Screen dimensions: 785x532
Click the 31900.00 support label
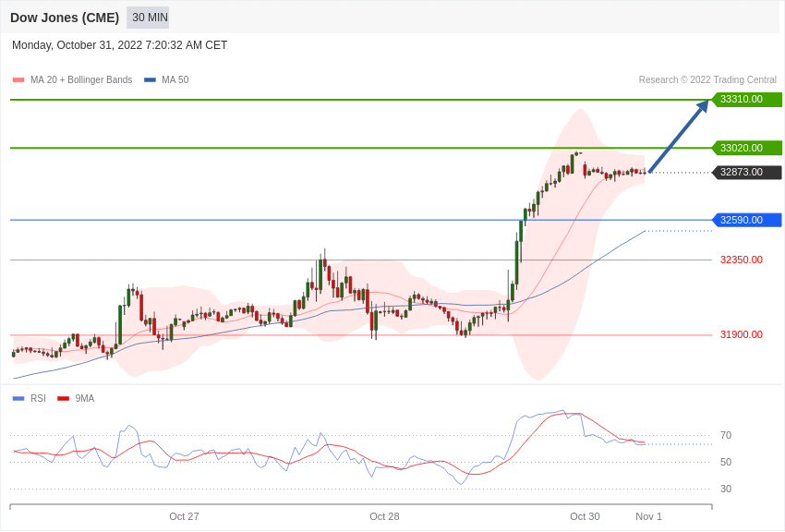[742, 335]
